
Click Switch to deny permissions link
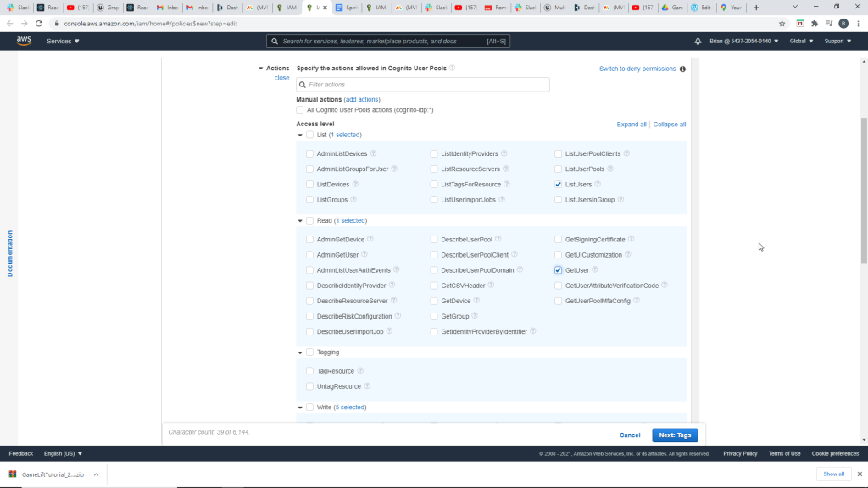[x=637, y=69]
